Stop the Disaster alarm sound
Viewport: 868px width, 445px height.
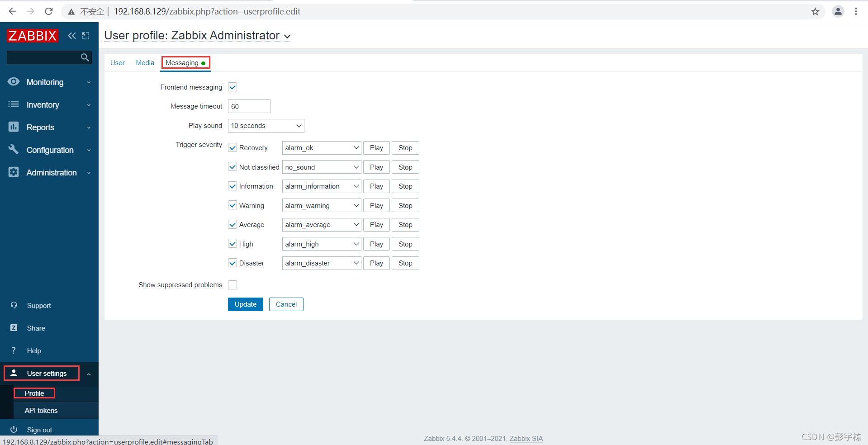coord(405,263)
